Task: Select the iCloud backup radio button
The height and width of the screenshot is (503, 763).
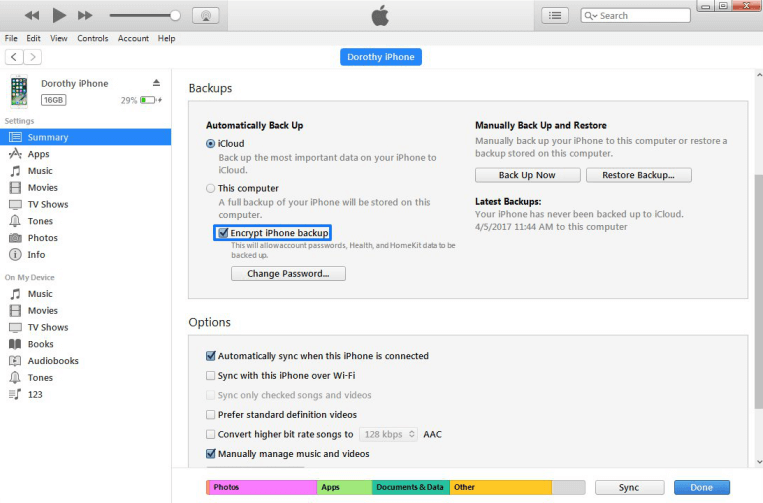Action: pos(210,144)
